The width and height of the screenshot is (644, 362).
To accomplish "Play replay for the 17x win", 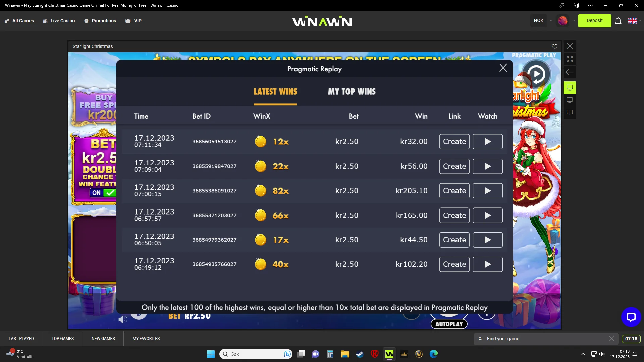I will pos(488,240).
